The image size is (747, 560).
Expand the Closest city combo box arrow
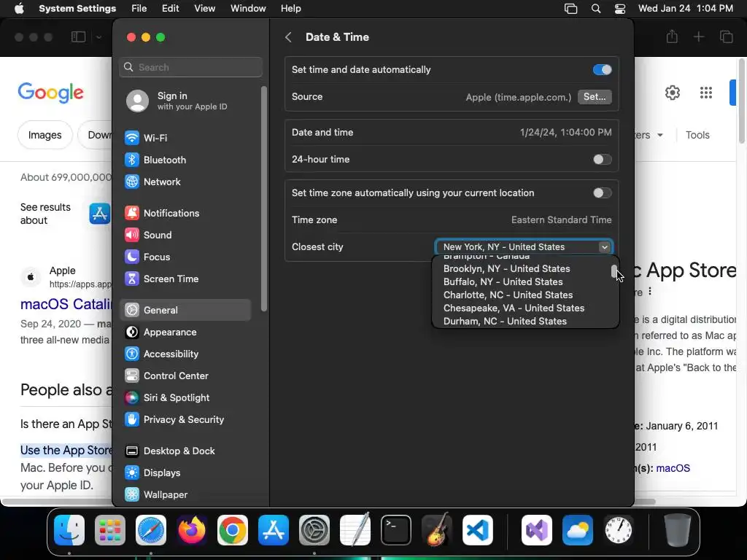tap(604, 247)
